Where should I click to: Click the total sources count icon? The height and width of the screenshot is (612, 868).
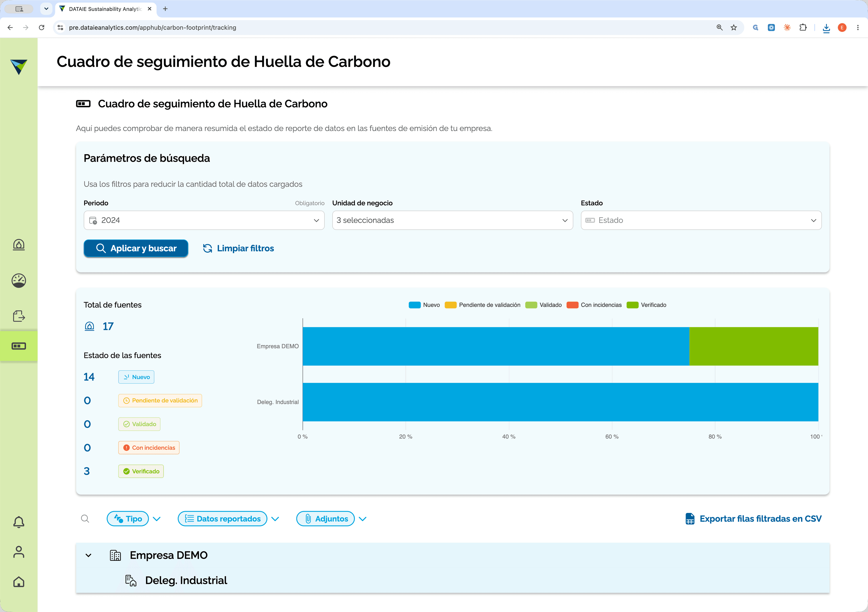click(x=89, y=326)
